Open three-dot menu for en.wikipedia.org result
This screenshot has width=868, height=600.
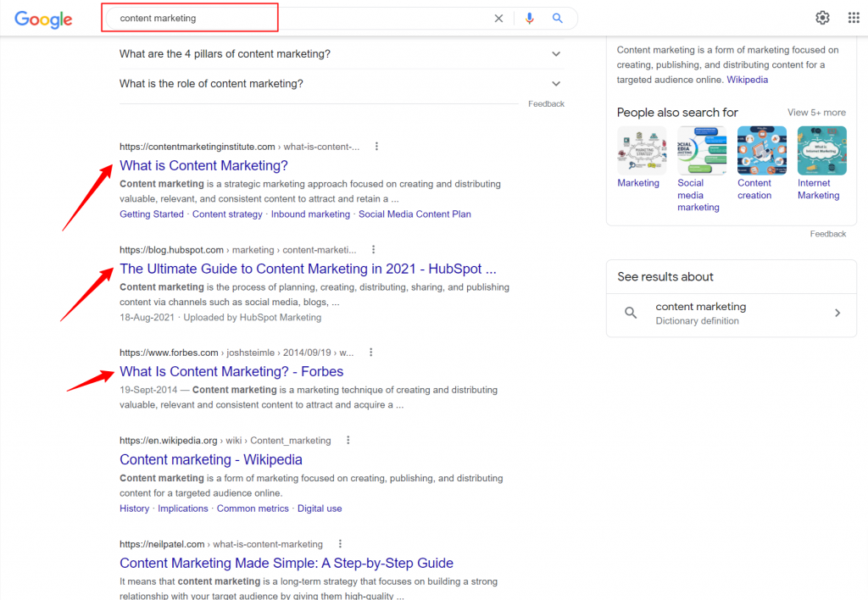348,440
